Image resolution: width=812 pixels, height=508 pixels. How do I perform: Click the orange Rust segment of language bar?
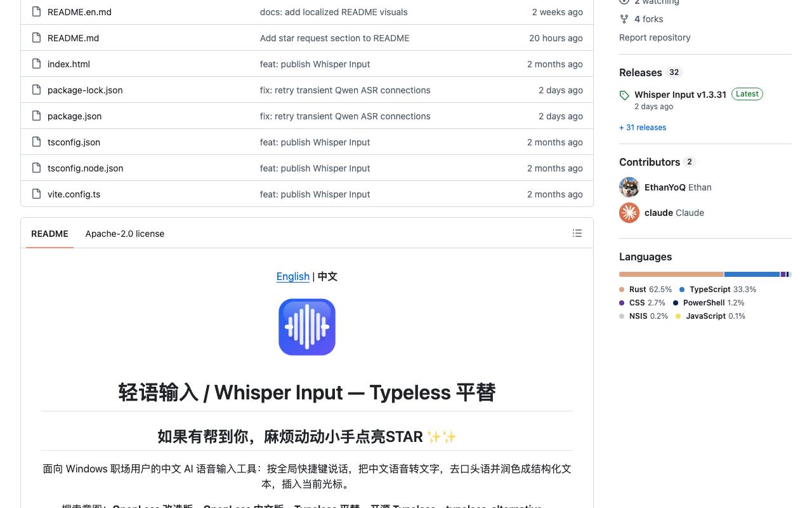[x=671, y=274]
